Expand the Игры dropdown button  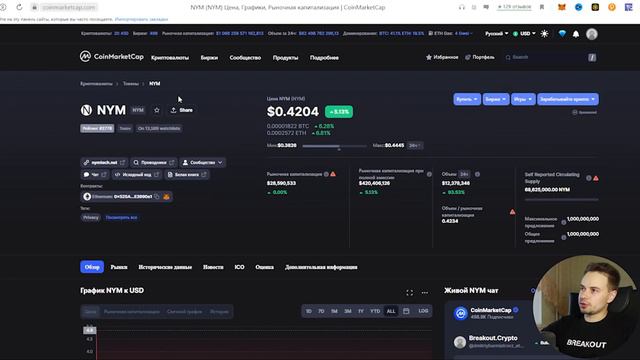523,99
